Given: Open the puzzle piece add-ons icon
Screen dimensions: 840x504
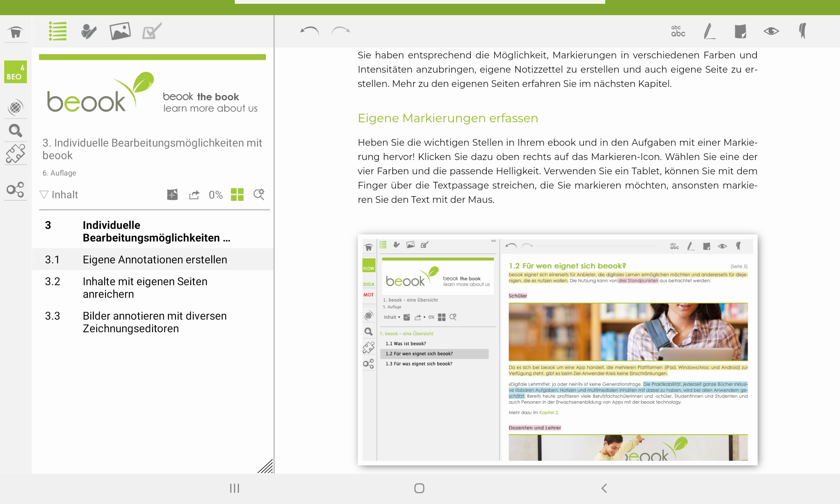Looking at the screenshot, I should 16,154.
